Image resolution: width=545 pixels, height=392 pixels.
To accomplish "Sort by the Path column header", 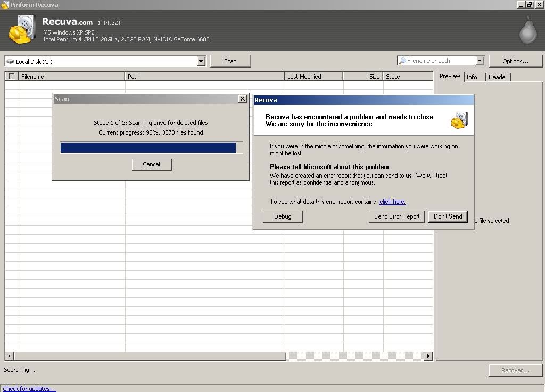I will 205,77.
